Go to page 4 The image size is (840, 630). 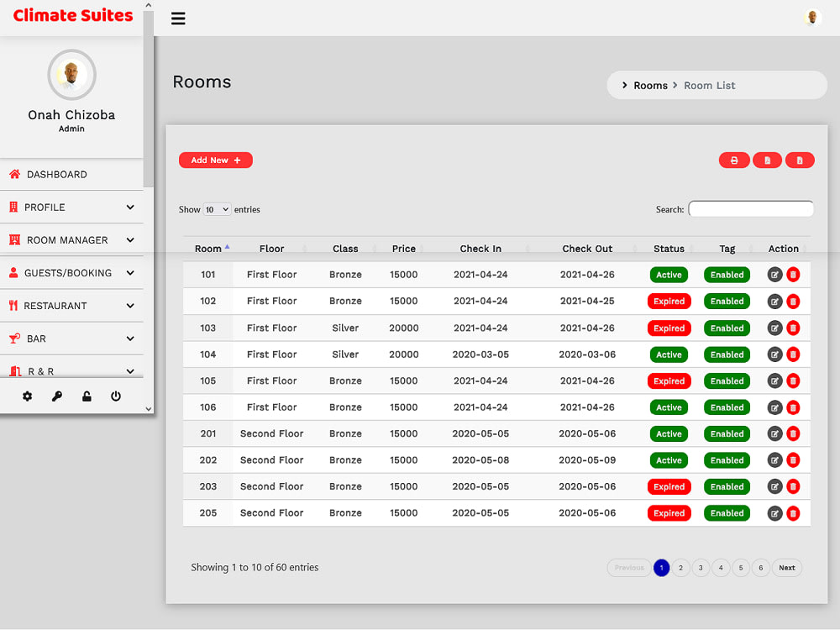point(721,568)
